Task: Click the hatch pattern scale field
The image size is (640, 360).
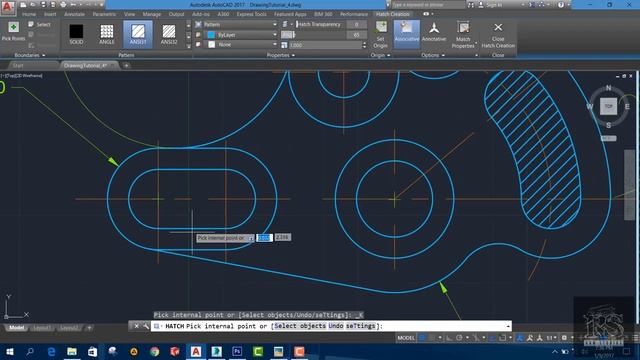Action: (x=325, y=45)
